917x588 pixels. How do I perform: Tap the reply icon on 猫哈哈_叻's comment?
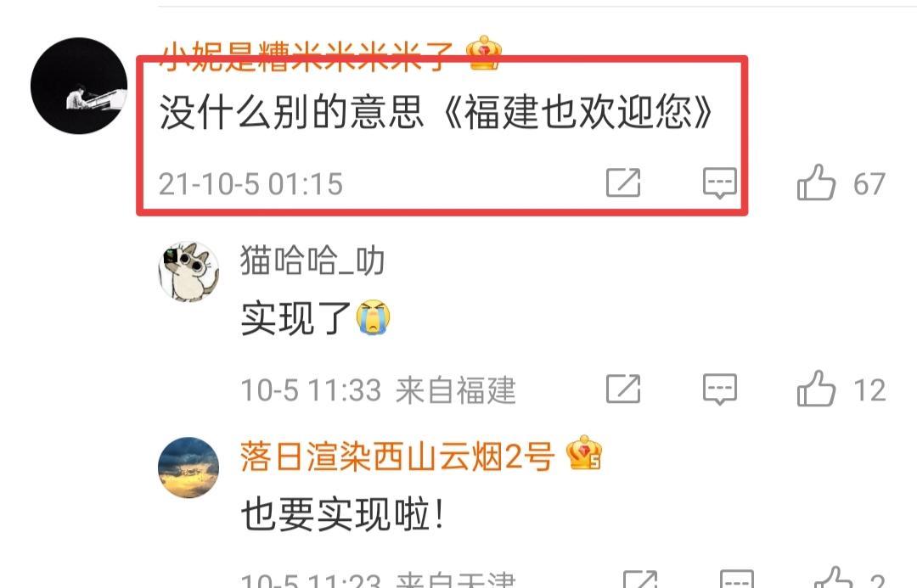pos(720,389)
